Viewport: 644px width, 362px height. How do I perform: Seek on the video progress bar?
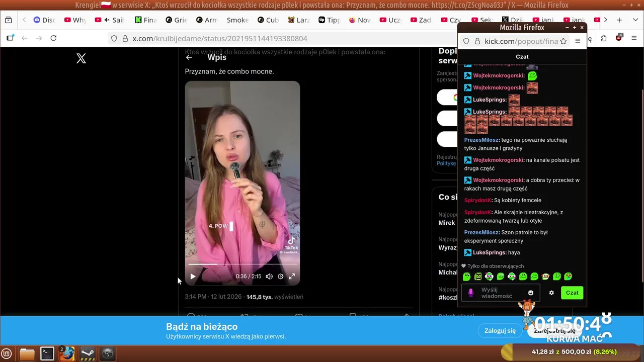pos(243,264)
